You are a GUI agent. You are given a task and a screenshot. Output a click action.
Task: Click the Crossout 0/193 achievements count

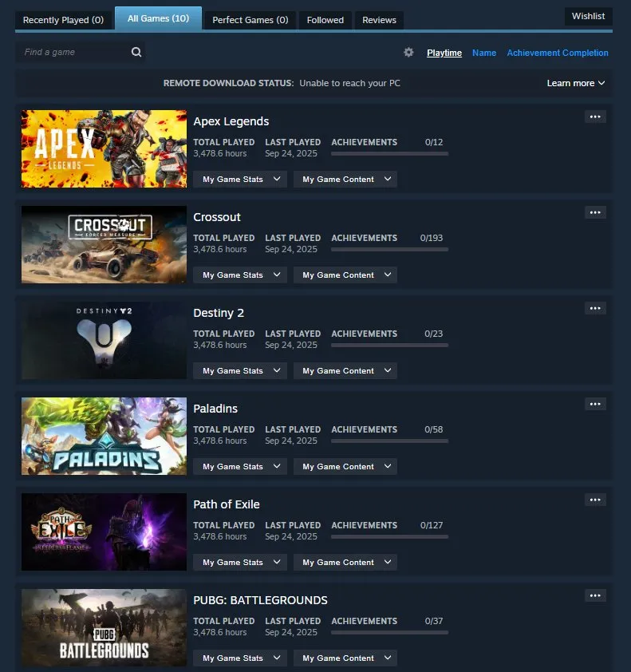point(432,238)
